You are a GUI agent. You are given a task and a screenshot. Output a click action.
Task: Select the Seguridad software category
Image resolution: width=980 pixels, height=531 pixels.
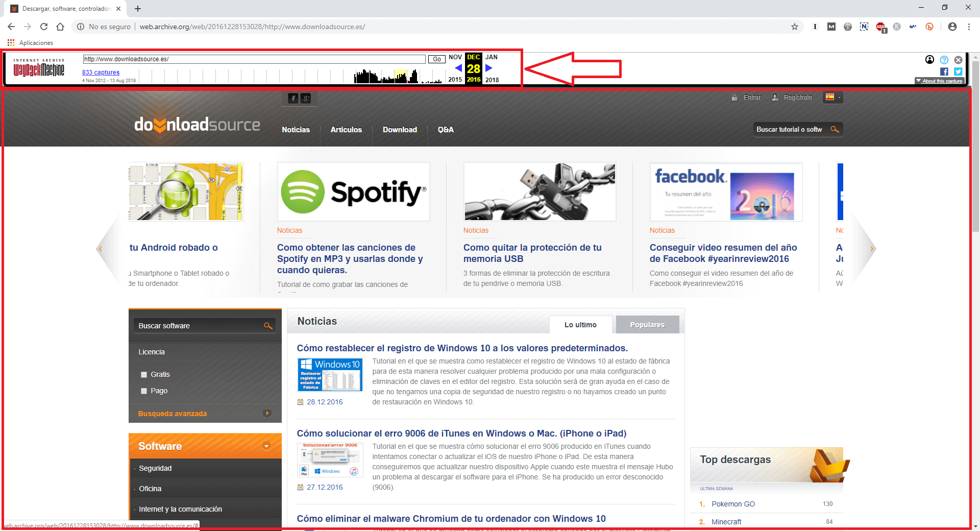click(155, 468)
